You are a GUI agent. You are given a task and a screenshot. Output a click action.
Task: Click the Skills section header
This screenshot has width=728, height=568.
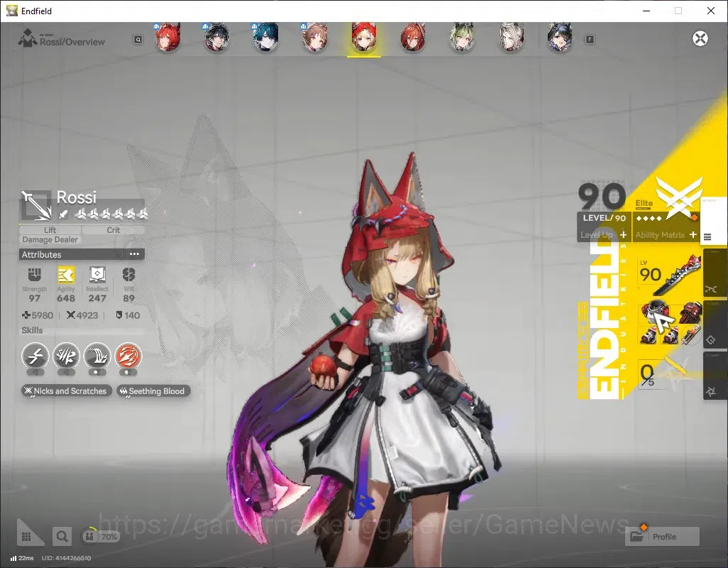tap(32, 330)
